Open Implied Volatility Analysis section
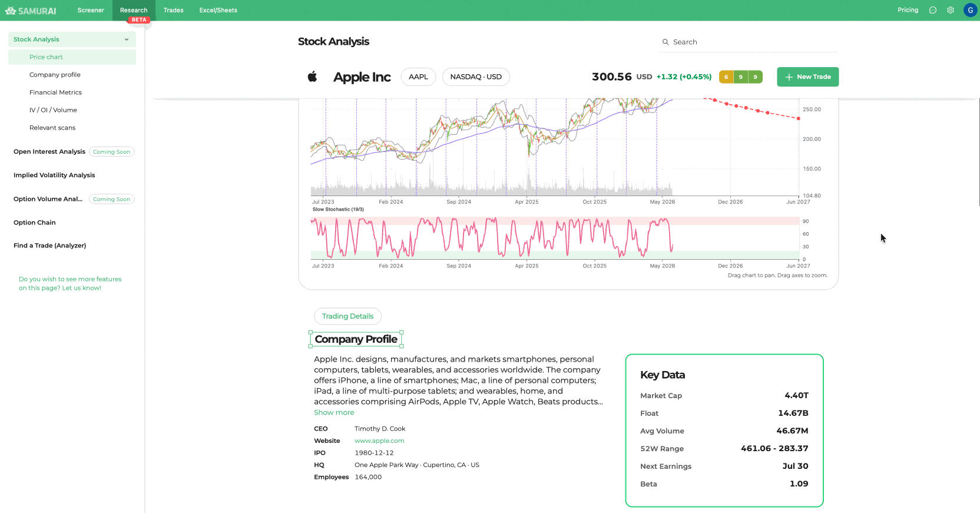Viewport: 980px width, 513px height. coord(54,175)
